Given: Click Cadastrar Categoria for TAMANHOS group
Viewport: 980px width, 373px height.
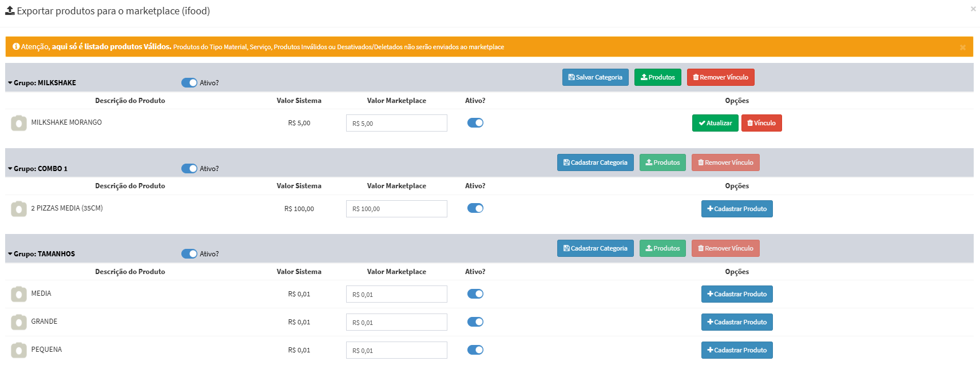Looking at the screenshot, I should [595, 248].
